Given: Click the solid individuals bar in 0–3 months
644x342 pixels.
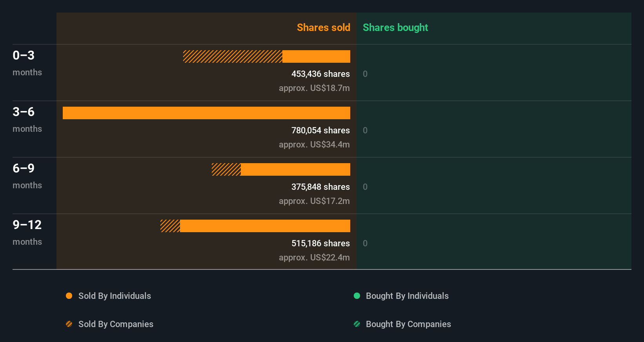Looking at the screenshot, I should coord(316,56).
